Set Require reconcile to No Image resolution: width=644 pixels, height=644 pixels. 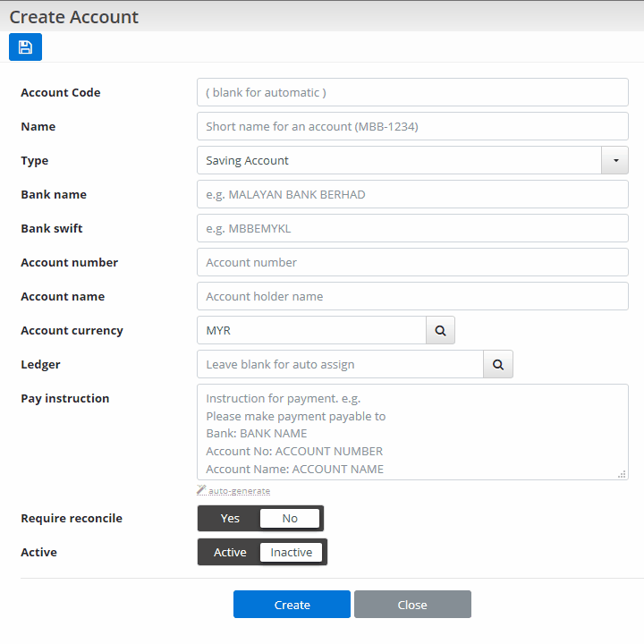click(290, 518)
